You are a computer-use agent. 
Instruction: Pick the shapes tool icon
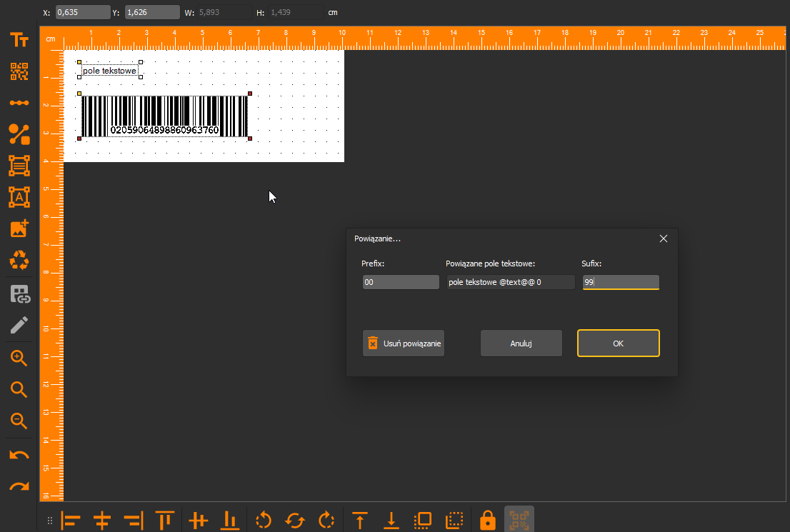click(19, 134)
